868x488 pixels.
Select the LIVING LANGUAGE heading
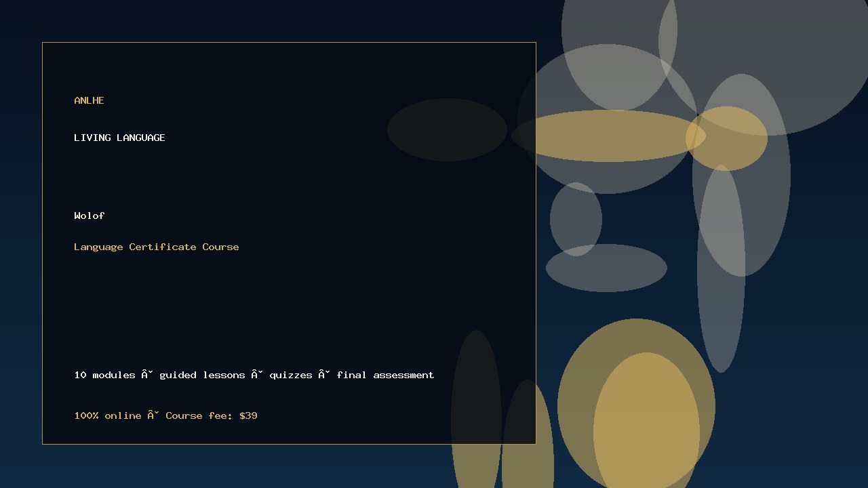coord(119,138)
